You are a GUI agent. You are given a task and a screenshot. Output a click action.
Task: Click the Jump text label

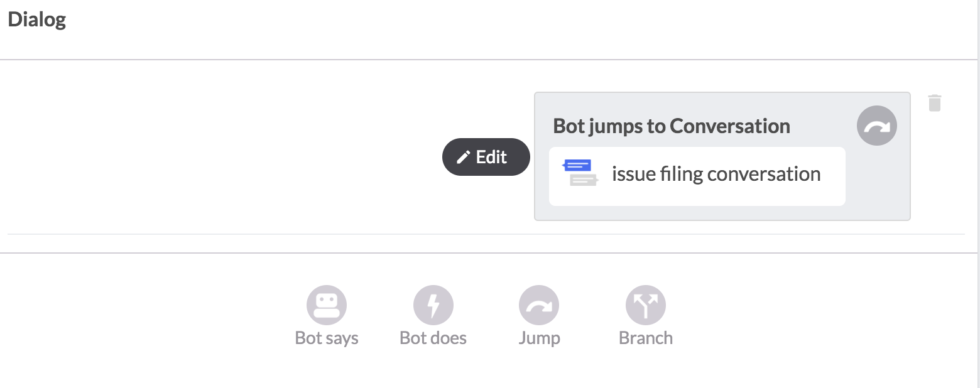tap(539, 338)
